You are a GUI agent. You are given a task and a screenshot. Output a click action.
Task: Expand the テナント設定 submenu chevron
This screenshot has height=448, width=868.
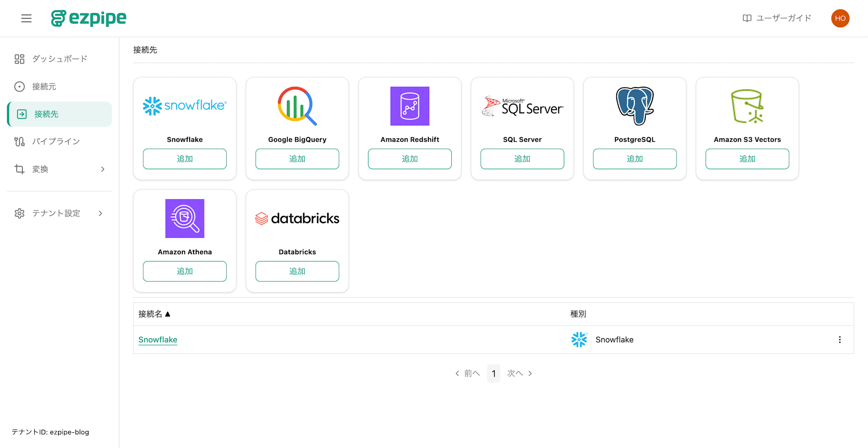click(101, 213)
